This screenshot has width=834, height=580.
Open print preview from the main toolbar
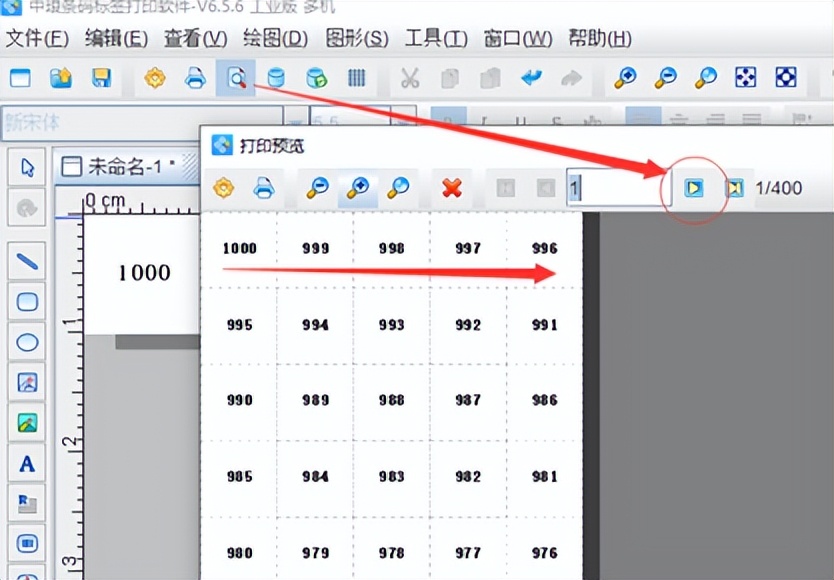(x=237, y=77)
